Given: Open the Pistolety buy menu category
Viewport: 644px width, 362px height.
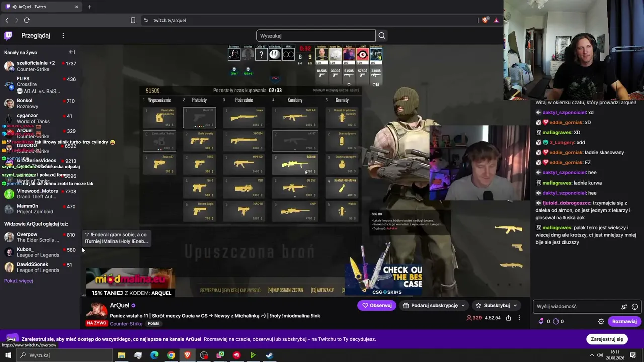Looking at the screenshot, I should (199, 100).
